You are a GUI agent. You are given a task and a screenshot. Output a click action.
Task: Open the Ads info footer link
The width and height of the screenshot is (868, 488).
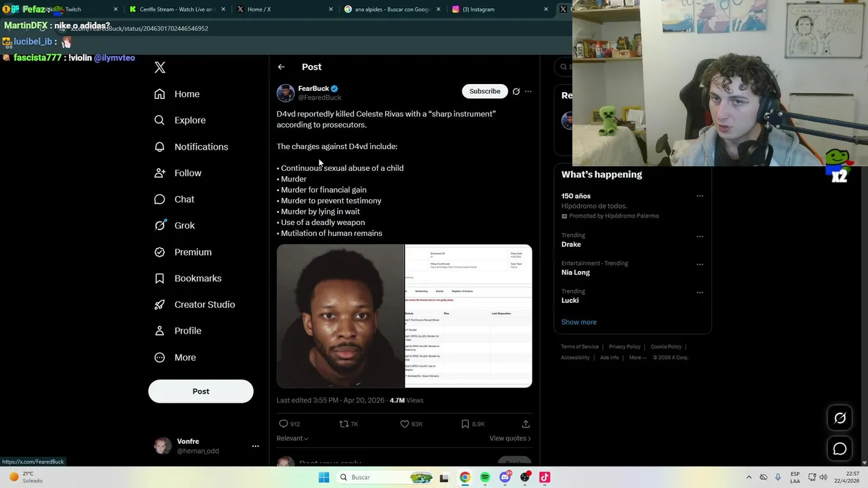tap(609, 357)
